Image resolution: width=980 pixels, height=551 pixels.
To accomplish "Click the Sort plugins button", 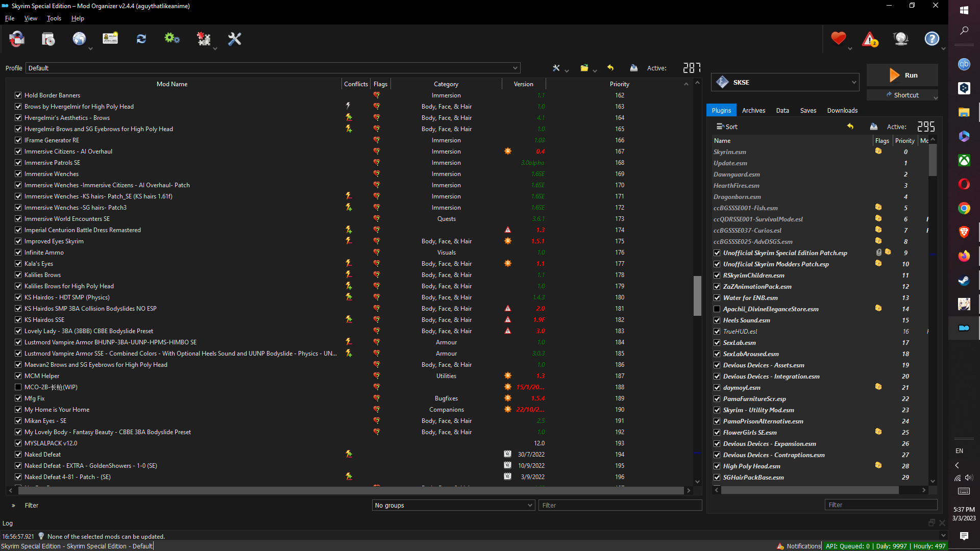I will pyautogui.click(x=727, y=127).
